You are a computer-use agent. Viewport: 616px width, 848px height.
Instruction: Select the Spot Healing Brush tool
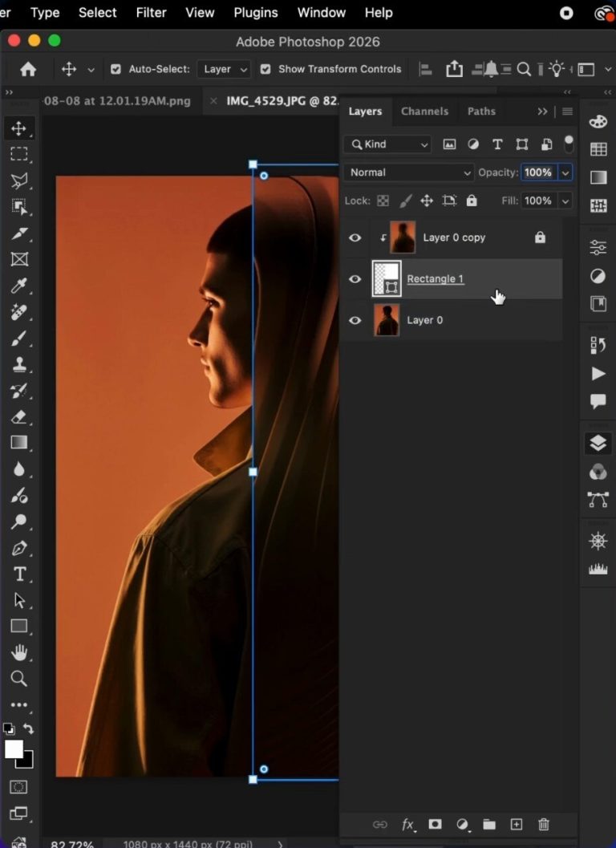(x=19, y=311)
